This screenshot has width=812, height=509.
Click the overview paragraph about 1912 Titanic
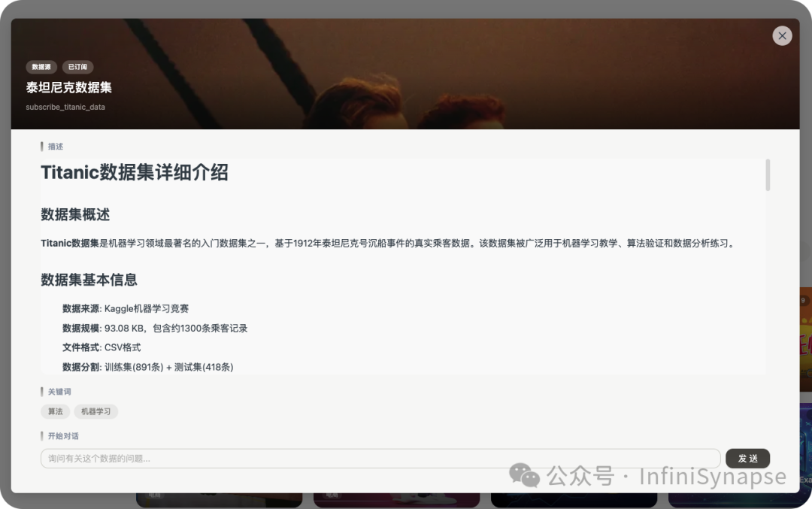coord(389,244)
